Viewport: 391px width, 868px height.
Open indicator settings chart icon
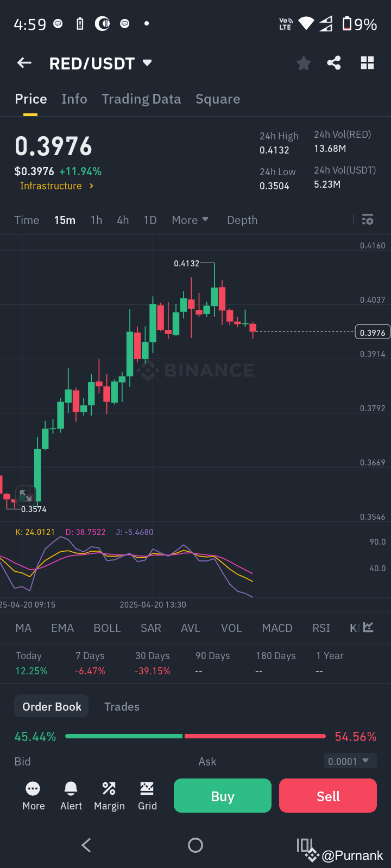[x=368, y=627]
